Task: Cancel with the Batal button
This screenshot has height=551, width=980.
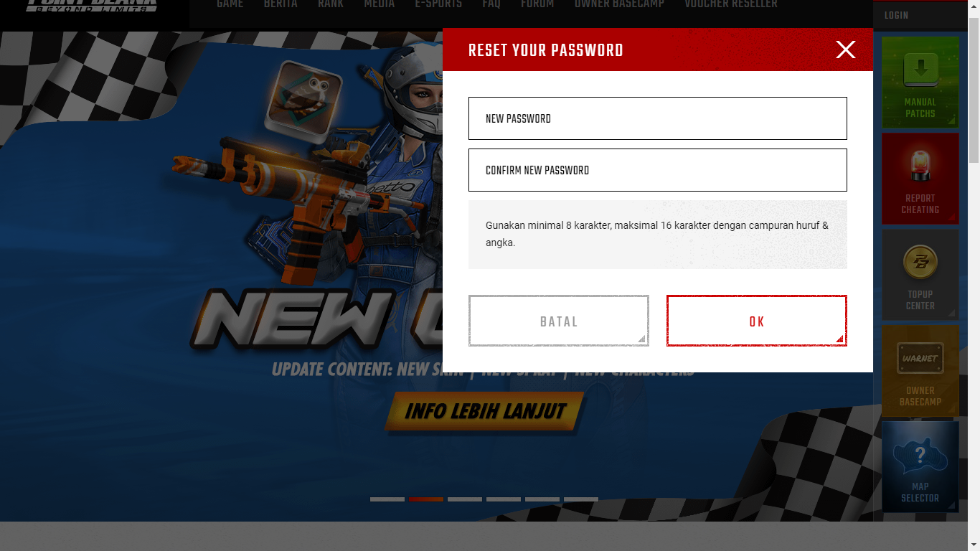Action: 559,321
